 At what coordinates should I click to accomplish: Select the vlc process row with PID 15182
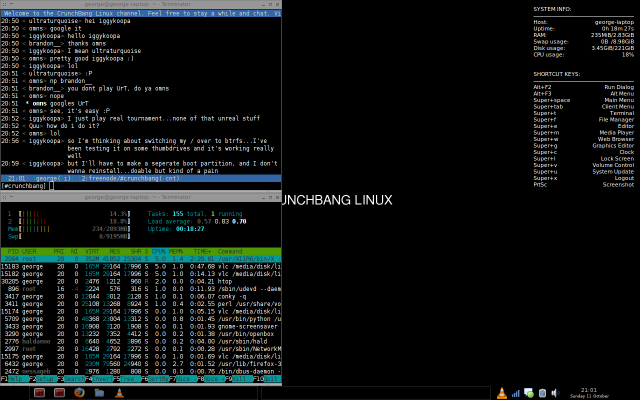click(x=141, y=274)
